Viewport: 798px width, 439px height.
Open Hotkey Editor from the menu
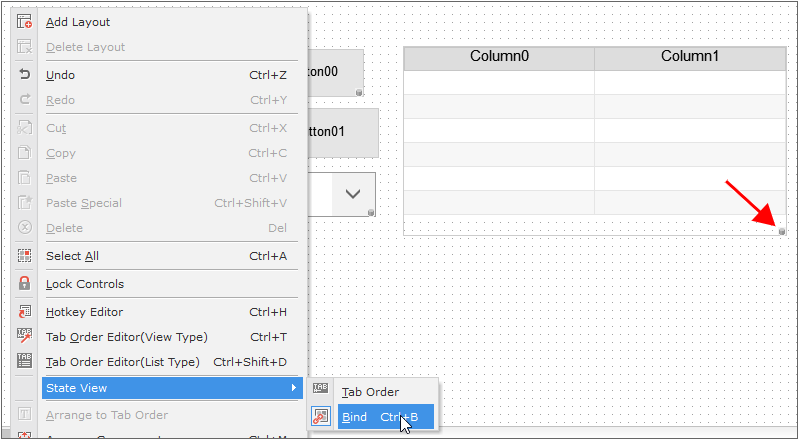[x=85, y=312]
